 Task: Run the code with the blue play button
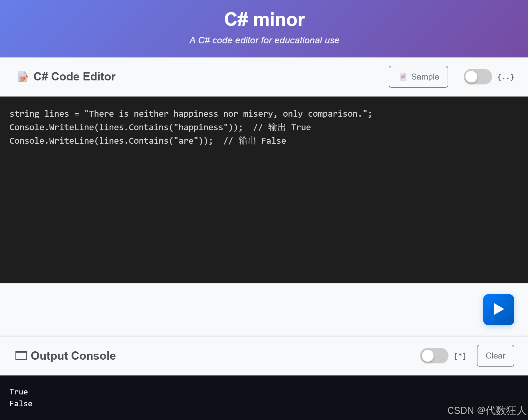(x=498, y=309)
